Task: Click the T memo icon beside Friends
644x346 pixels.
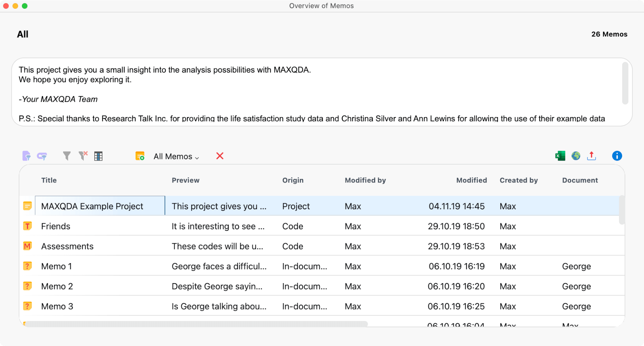Action: (27, 226)
